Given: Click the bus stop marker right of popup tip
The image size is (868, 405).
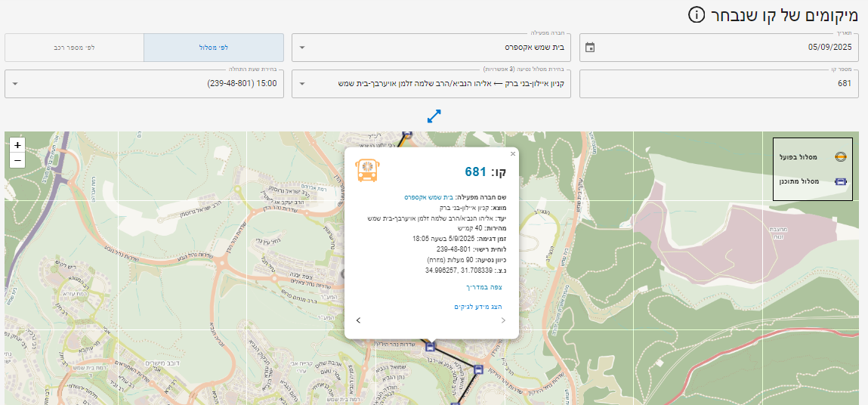Looking at the screenshot, I should click(x=478, y=369).
